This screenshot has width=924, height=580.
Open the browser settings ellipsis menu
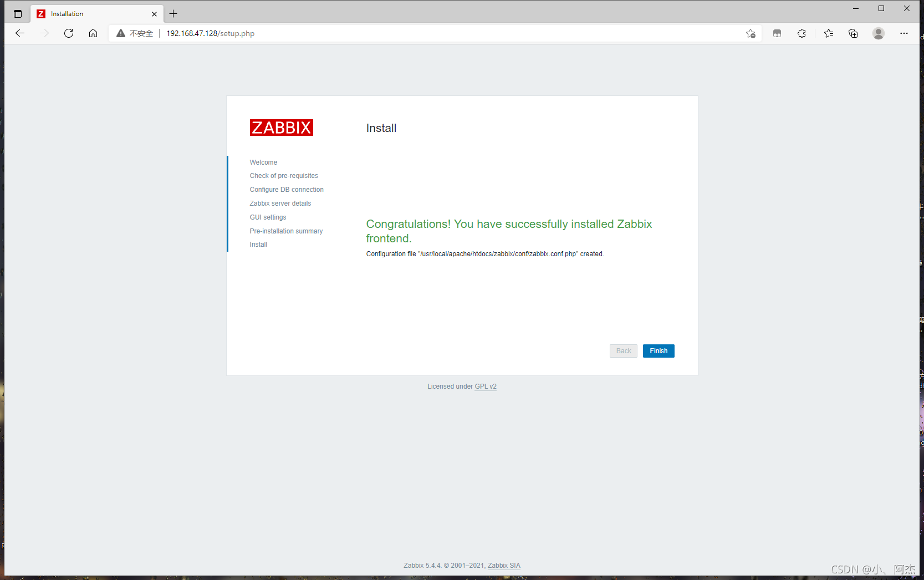tap(904, 33)
